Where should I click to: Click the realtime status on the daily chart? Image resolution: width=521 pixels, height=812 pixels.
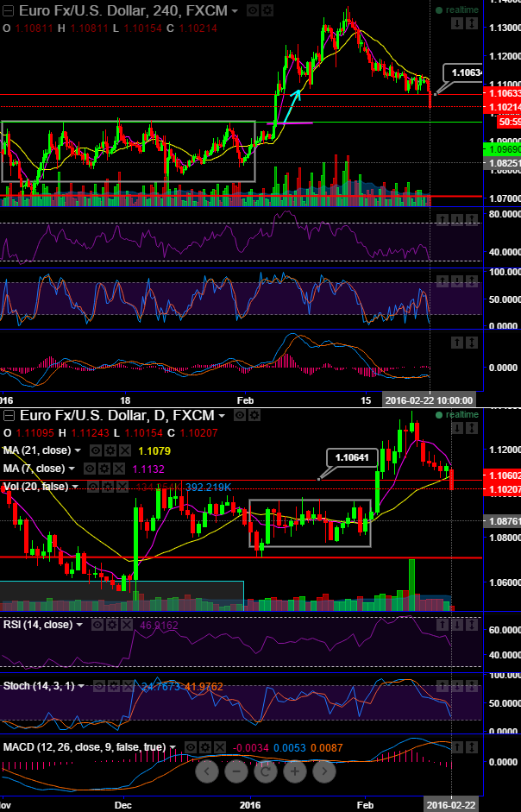[x=457, y=414]
